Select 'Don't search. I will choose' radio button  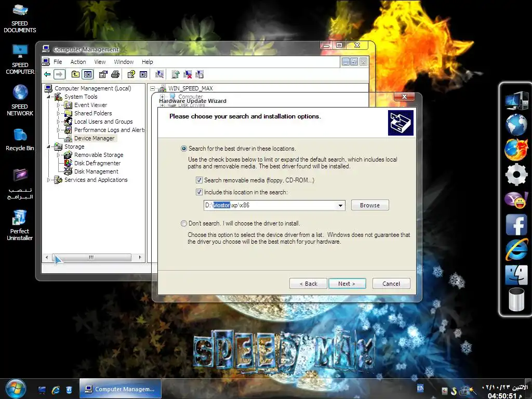pyautogui.click(x=184, y=223)
